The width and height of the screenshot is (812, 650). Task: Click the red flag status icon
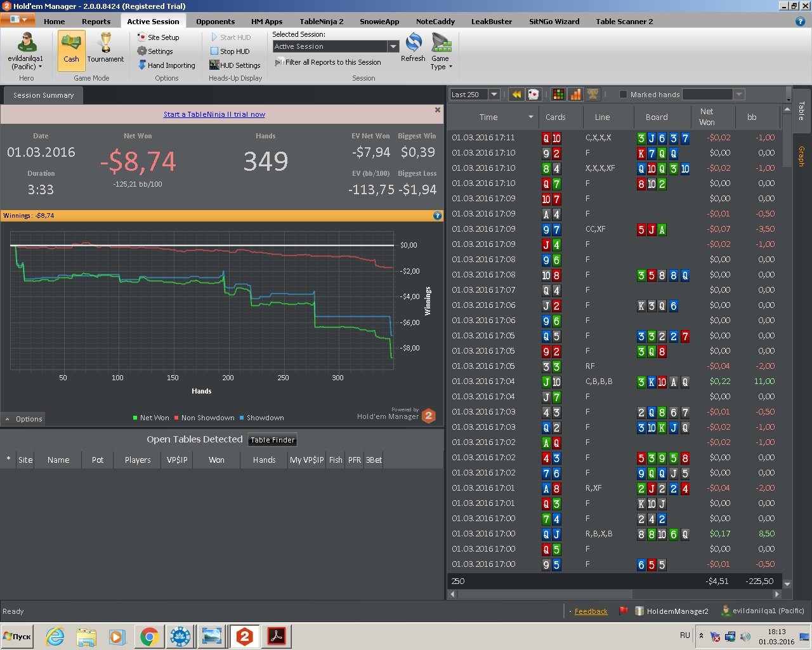(623, 611)
